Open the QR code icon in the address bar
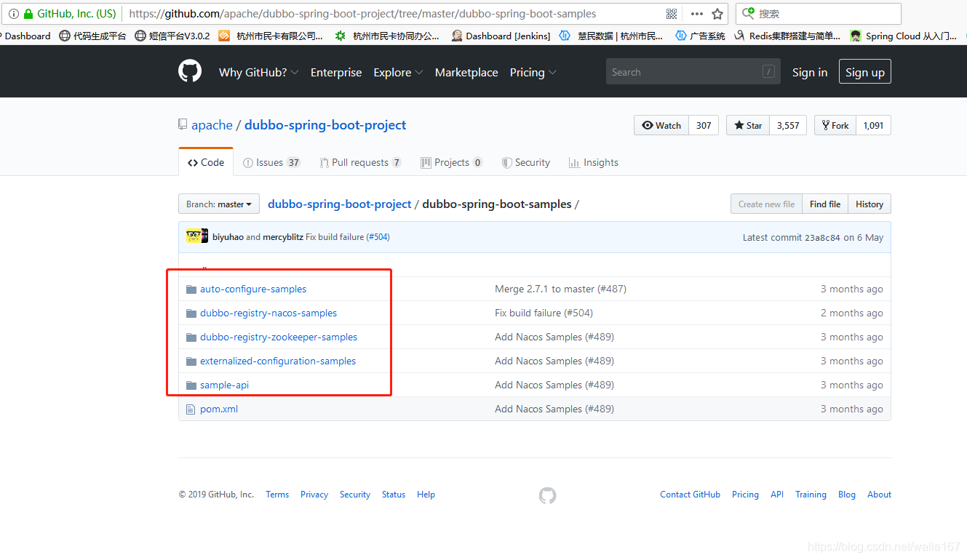 coord(671,14)
